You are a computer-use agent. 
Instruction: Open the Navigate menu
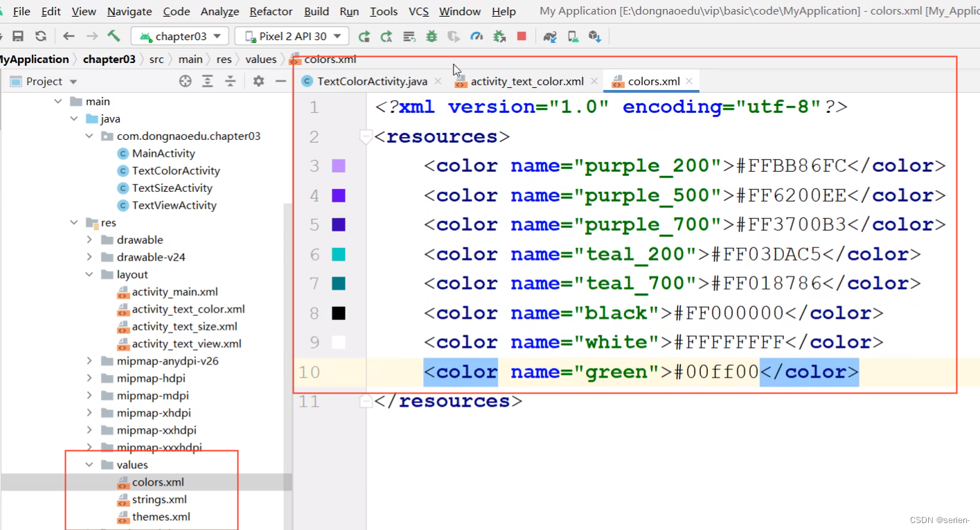[130, 11]
